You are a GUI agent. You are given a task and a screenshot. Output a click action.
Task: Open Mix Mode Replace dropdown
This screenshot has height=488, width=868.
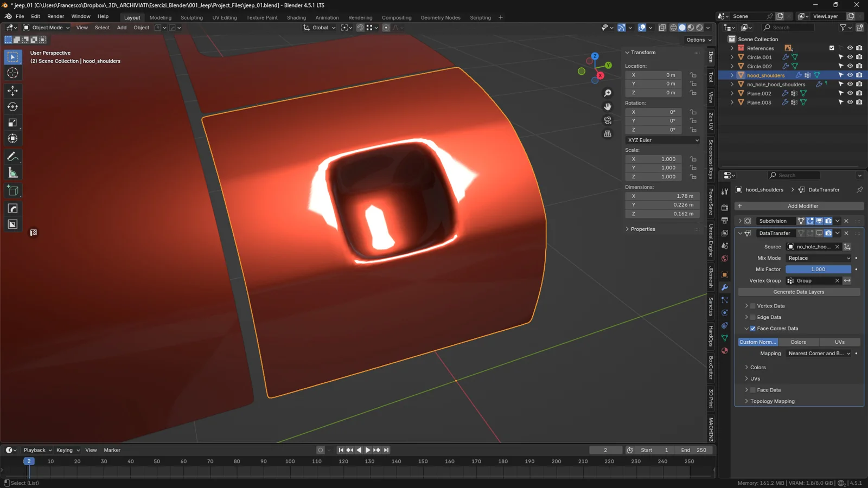(x=819, y=258)
